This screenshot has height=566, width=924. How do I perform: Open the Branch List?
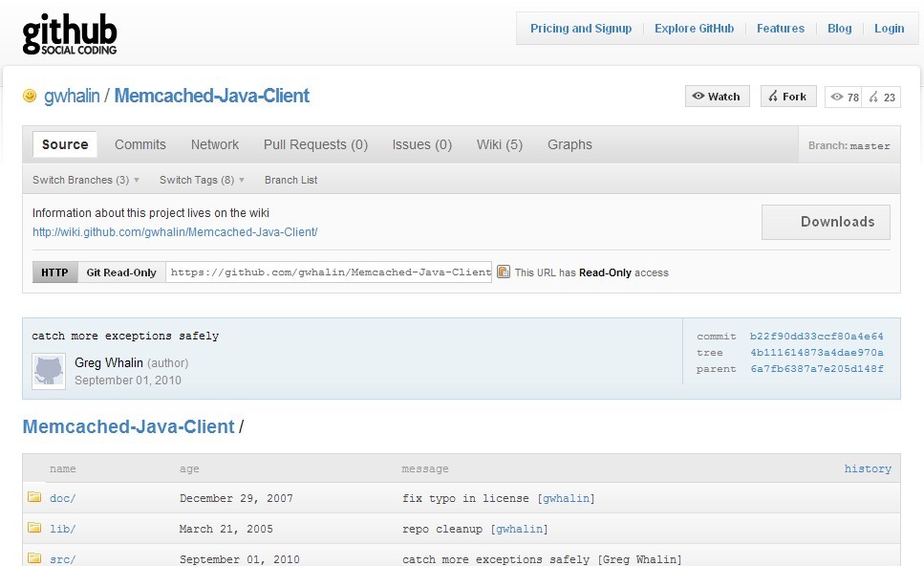(x=291, y=180)
